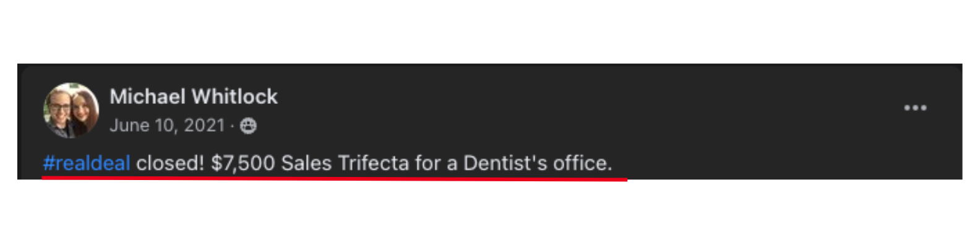Screen dimensions: 980x245
Task: Select the 'Sales Trifecta' text
Action: (345, 163)
